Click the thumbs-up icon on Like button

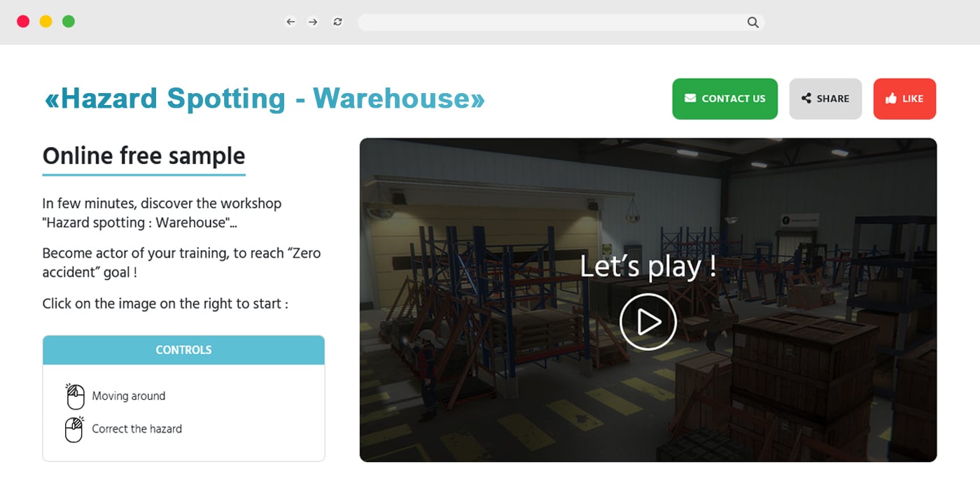click(x=890, y=99)
